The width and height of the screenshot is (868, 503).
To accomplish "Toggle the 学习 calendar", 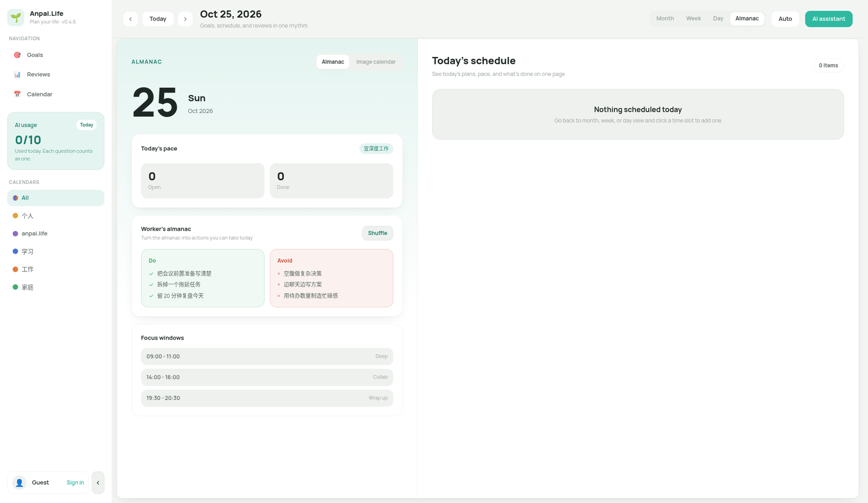I will (x=56, y=252).
